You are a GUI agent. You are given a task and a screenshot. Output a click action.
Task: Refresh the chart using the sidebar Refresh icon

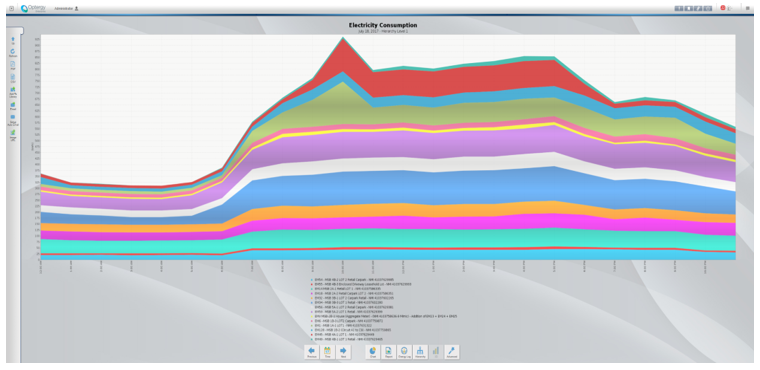[x=13, y=52]
